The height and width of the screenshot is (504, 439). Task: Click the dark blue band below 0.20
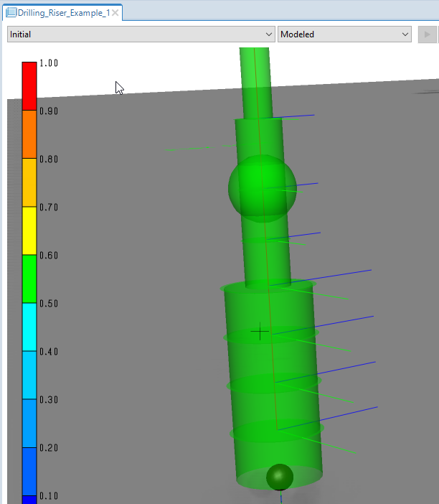pos(29,471)
